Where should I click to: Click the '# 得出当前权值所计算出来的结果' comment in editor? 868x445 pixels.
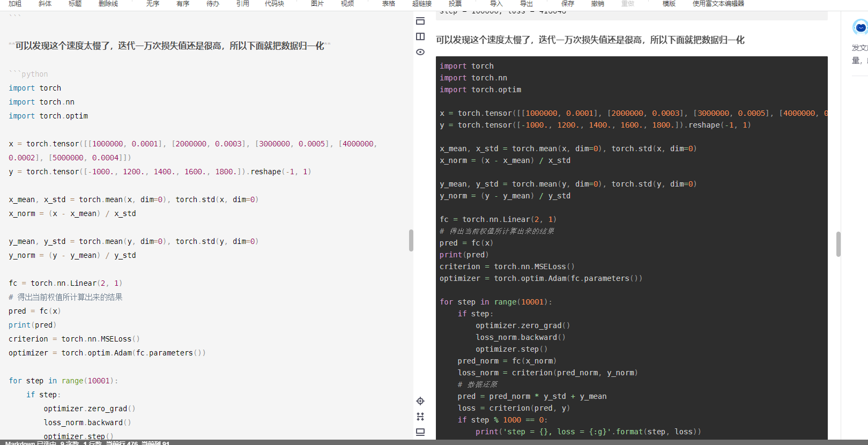pyautogui.click(x=65, y=297)
